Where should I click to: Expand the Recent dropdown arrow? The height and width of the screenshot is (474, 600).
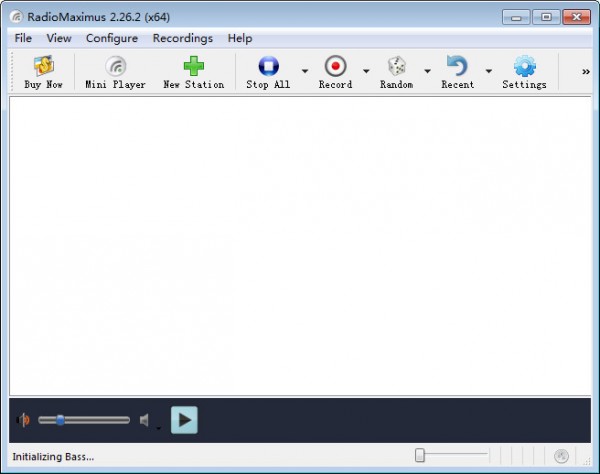coord(489,71)
